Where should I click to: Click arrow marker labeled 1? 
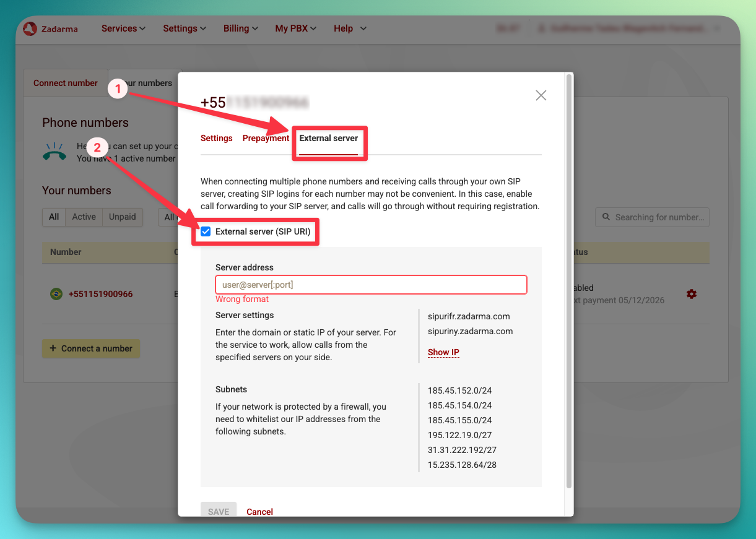[x=118, y=88]
